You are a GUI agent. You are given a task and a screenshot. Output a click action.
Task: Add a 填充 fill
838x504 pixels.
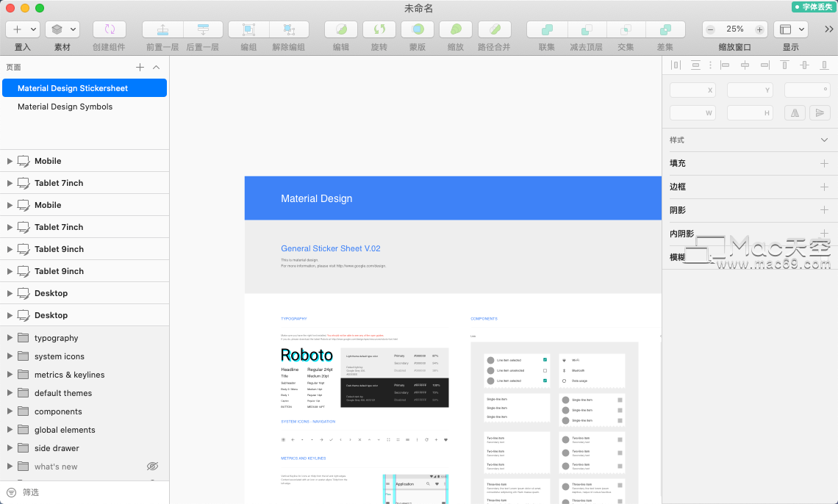tap(824, 163)
